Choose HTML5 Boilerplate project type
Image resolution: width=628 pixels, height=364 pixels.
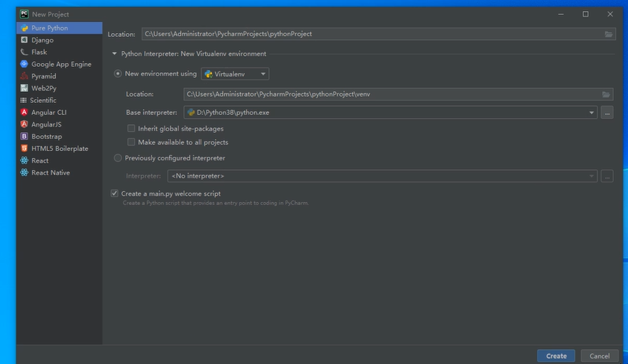pyautogui.click(x=59, y=149)
